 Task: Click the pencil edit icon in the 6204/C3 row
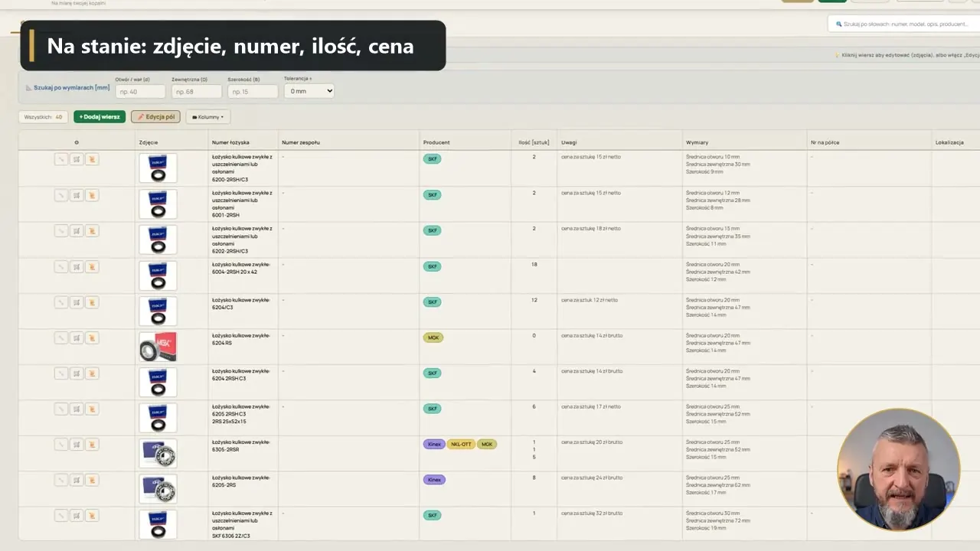click(x=61, y=302)
